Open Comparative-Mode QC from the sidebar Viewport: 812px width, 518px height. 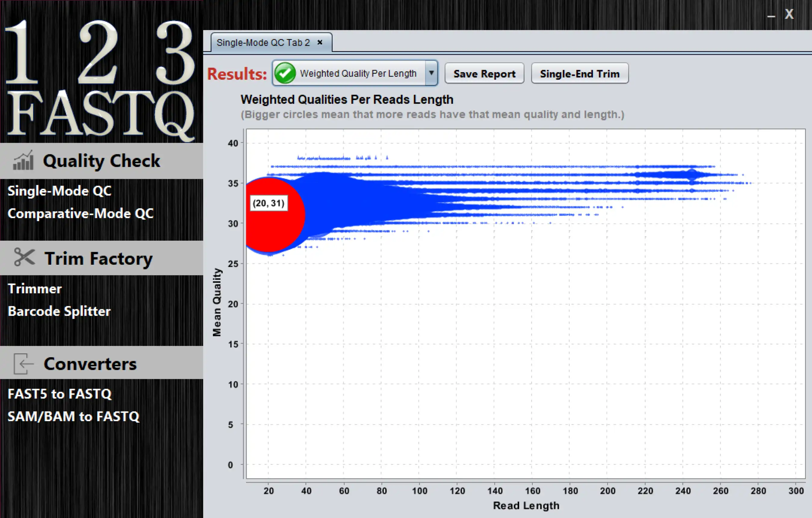point(80,213)
